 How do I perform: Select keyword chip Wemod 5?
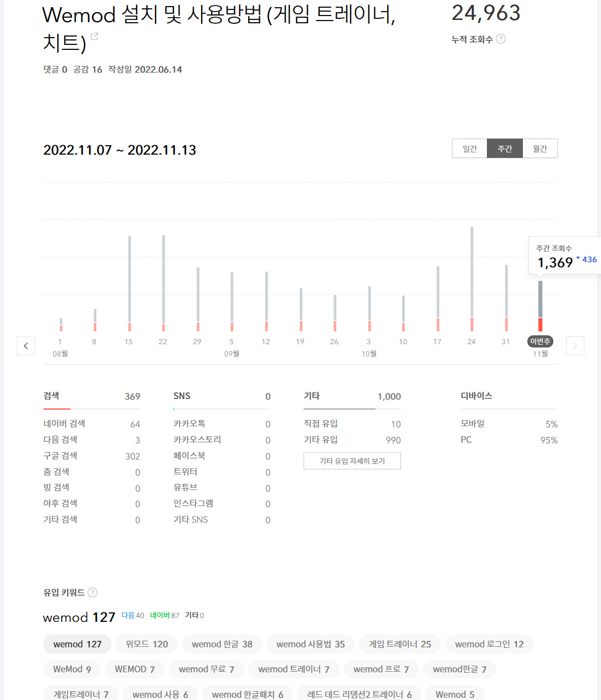(x=455, y=694)
